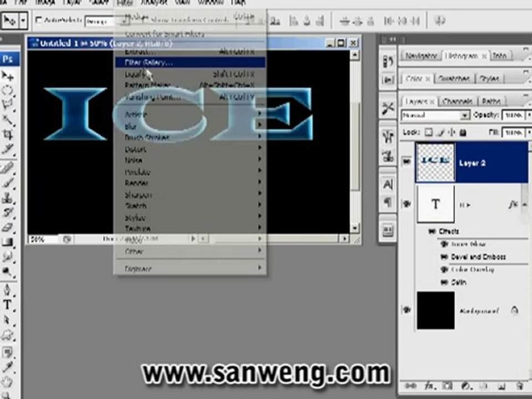
Task: Switch to the Swatches tab
Action: (x=454, y=79)
